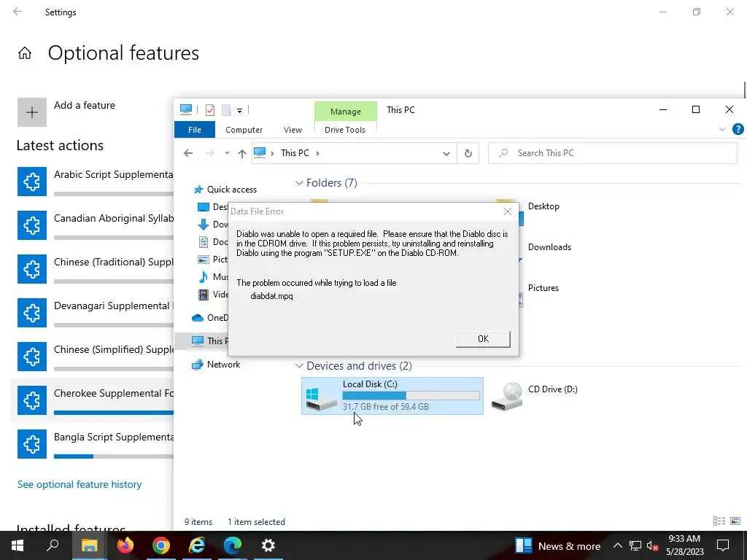
Task: Close the Data File Error dialog
Action: pos(508,211)
